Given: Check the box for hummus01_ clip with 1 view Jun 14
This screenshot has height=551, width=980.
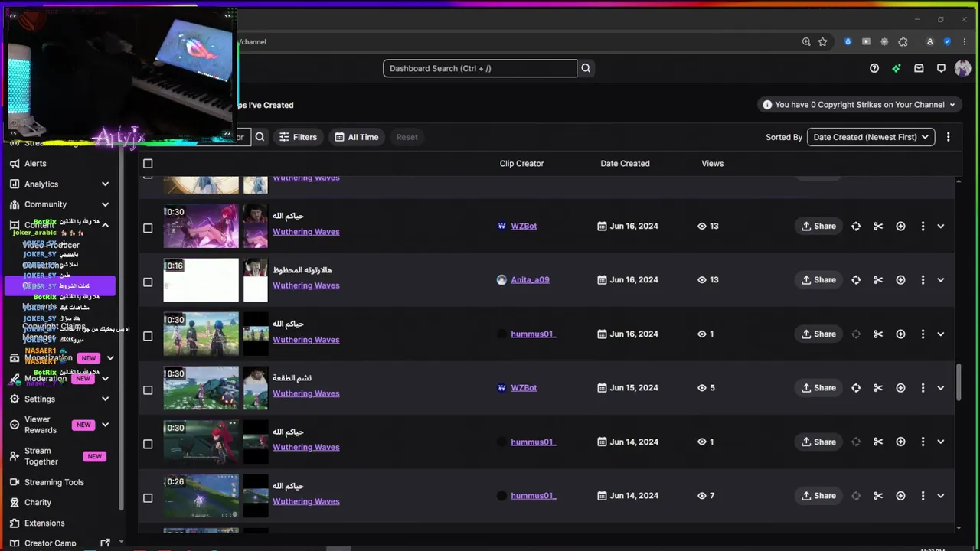Looking at the screenshot, I should pos(148,444).
